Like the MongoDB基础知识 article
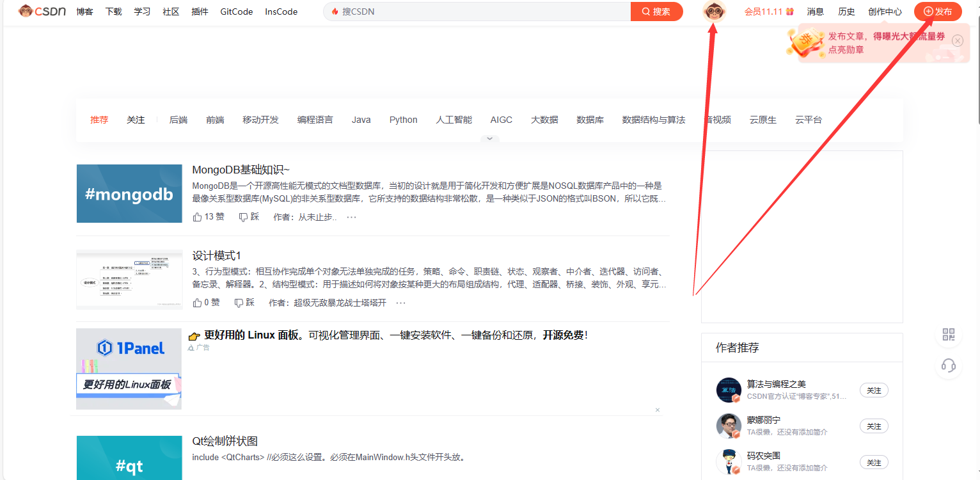 pyautogui.click(x=209, y=217)
